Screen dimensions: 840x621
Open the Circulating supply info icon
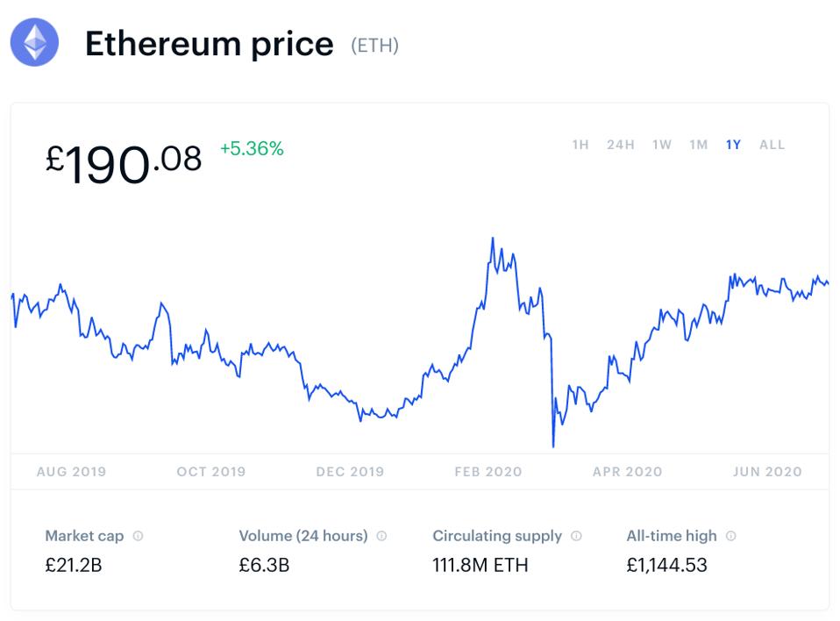576,536
